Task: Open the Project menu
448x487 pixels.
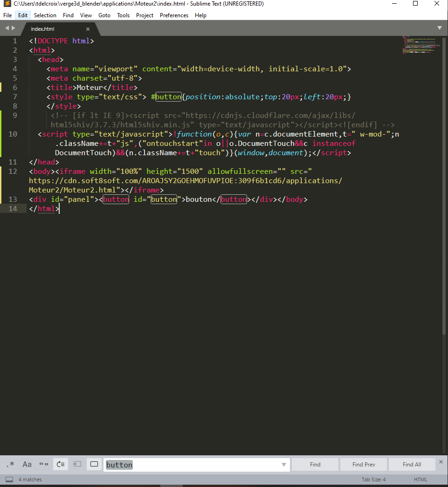Action: [x=145, y=15]
